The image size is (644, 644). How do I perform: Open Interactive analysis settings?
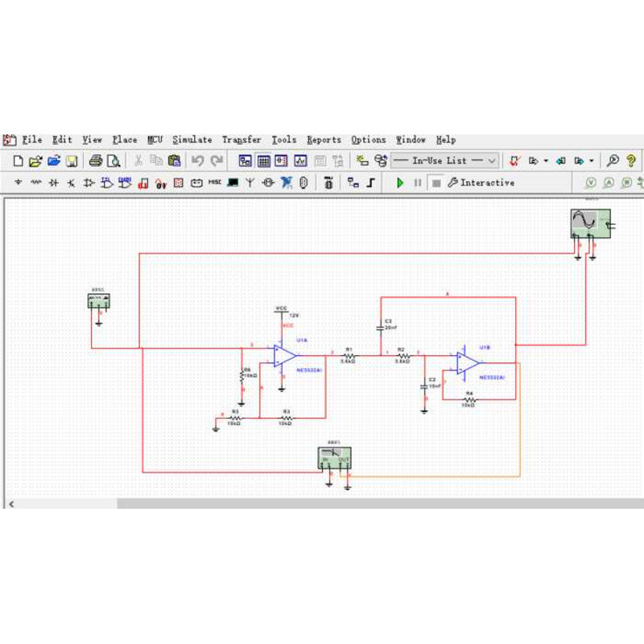tap(481, 183)
